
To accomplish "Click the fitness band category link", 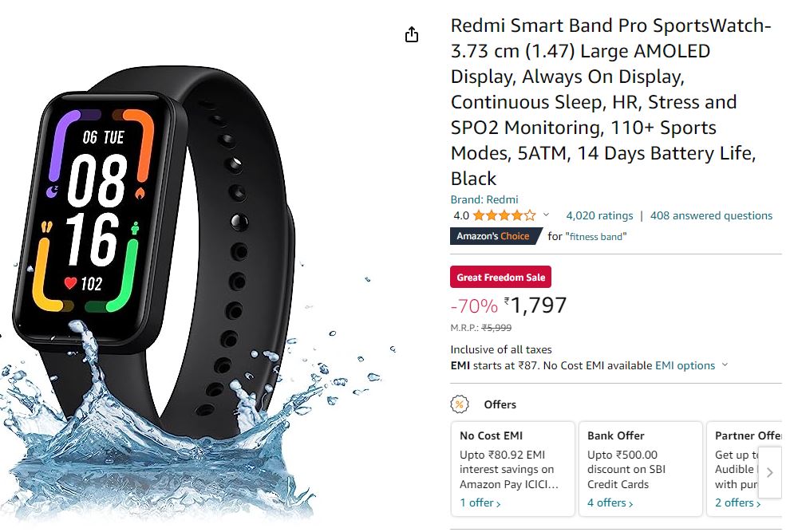I will pyautogui.click(x=596, y=237).
